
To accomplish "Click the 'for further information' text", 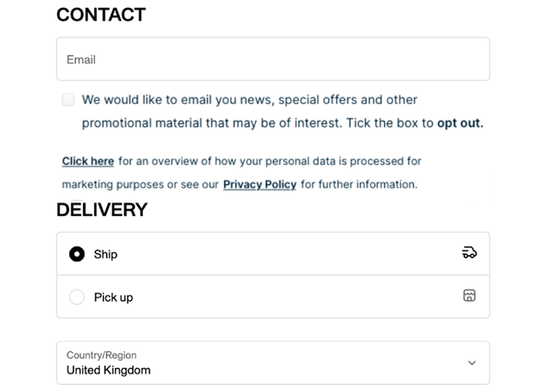I will pos(359,184).
